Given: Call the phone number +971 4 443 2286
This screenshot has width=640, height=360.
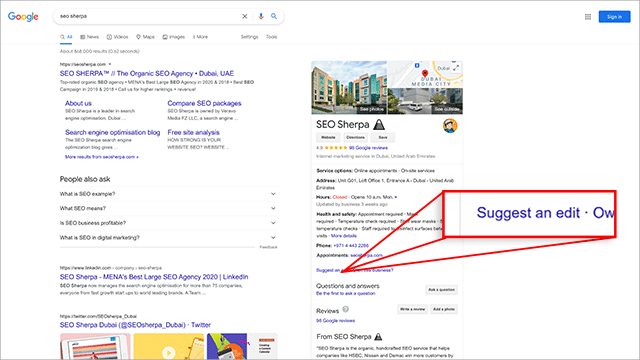Looking at the screenshot, I should [351, 246].
